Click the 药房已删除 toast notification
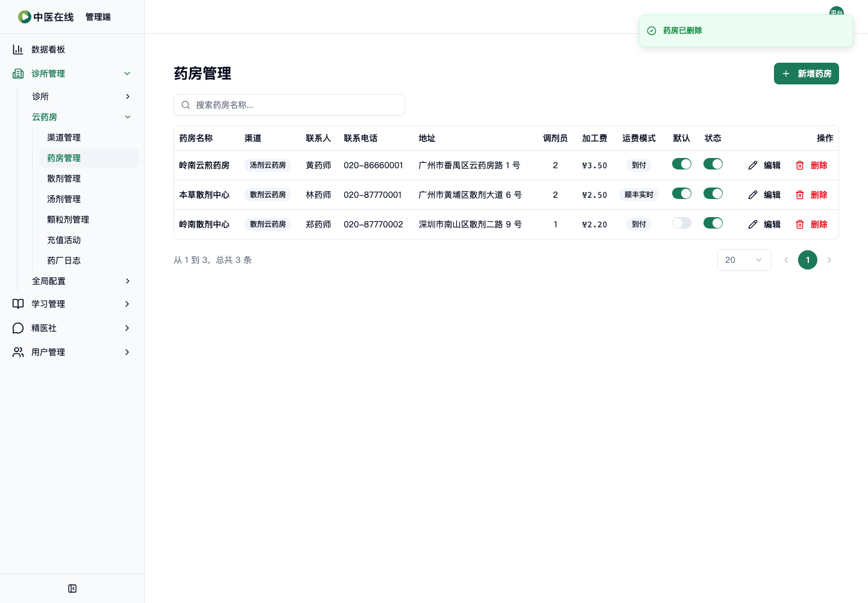The image size is (868, 603). [x=746, y=31]
